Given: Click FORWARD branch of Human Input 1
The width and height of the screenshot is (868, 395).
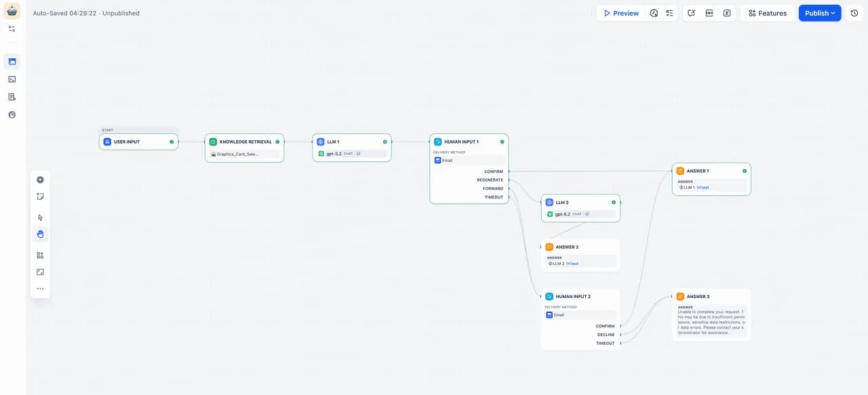Looking at the screenshot, I should 493,188.
